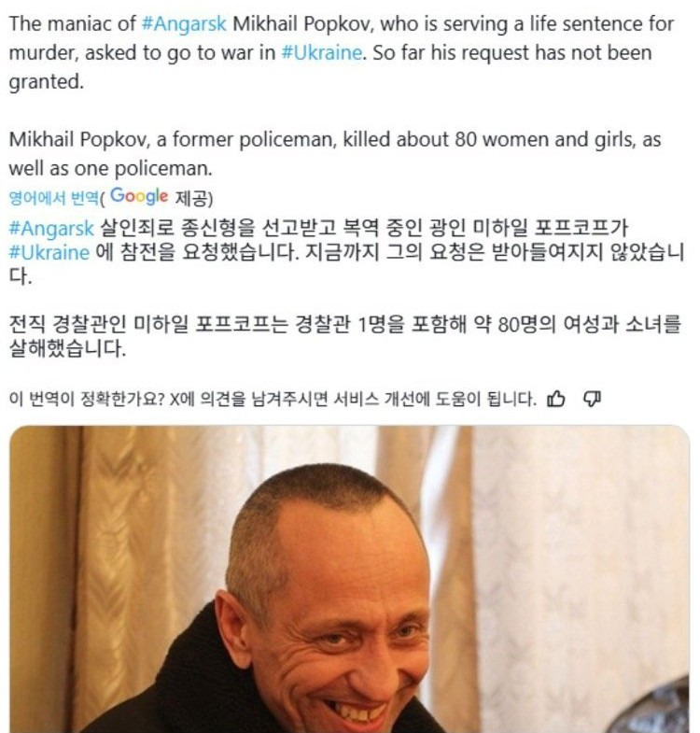Open the attached photo of smiling man
Screen dimensions: 700x733
tap(349, 579)
